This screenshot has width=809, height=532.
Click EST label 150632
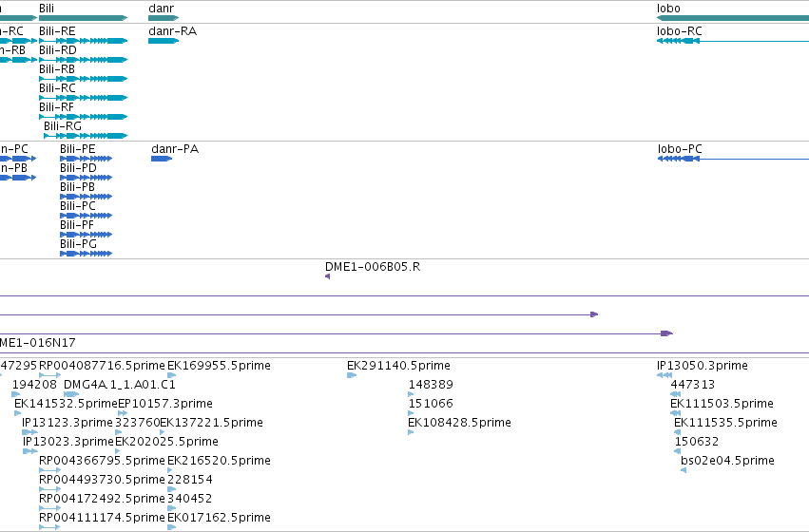697,442
